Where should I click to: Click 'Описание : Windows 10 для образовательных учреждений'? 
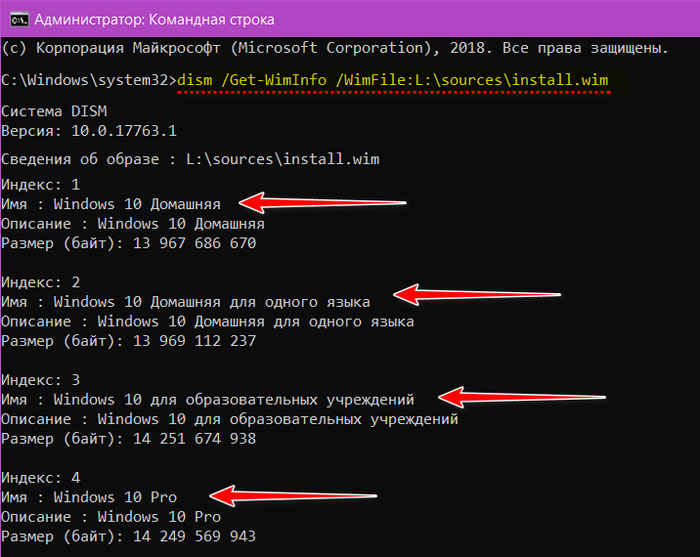click(x=229, y=420)
